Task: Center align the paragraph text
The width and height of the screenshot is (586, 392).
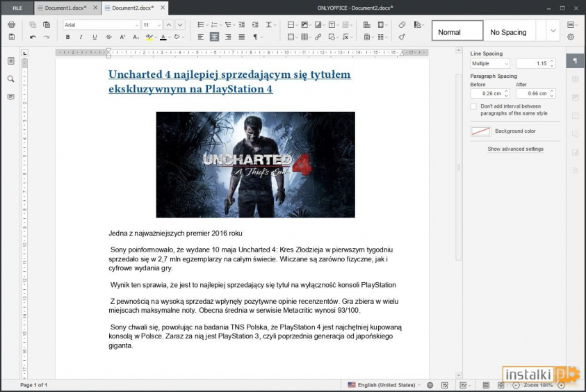Action: point(214,37)
